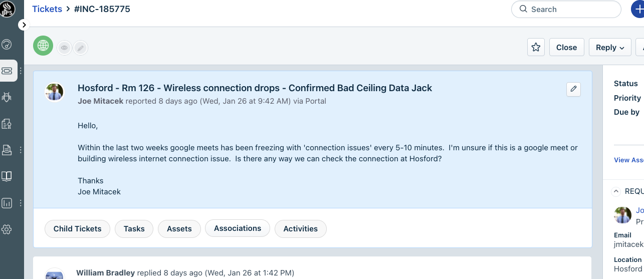Star this ticket as favorite

tap(536, 47)
